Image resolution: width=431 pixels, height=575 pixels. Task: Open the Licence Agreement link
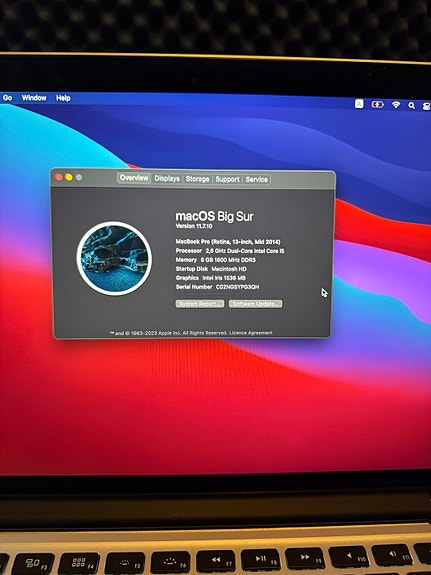click(x=251, y=333)
